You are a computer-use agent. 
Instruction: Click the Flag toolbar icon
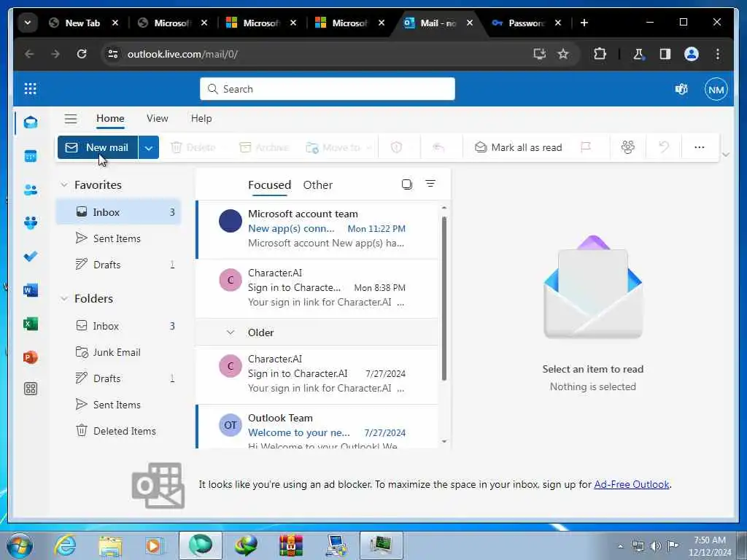(586, 147)
